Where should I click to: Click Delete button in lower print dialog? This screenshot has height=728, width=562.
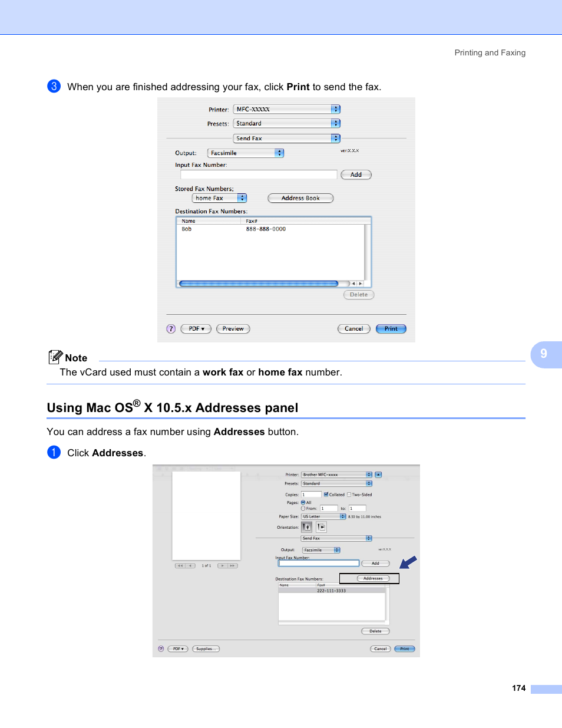375,631
